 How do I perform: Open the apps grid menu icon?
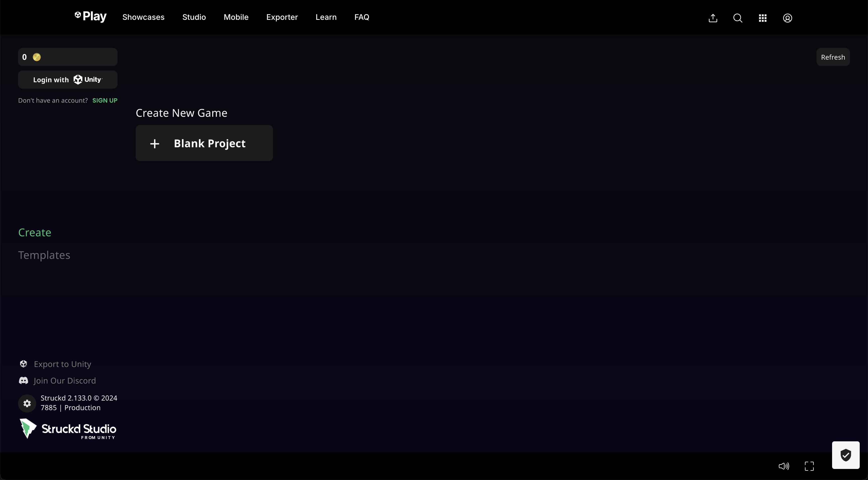click(x=763, y=18)
